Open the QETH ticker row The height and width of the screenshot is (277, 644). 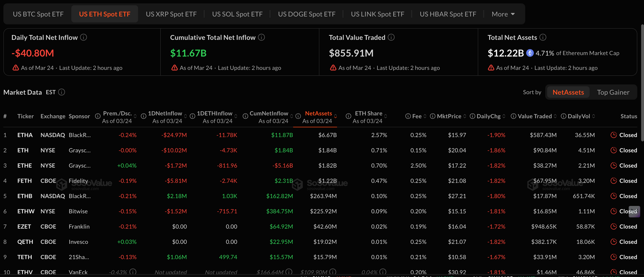(320, 242)
